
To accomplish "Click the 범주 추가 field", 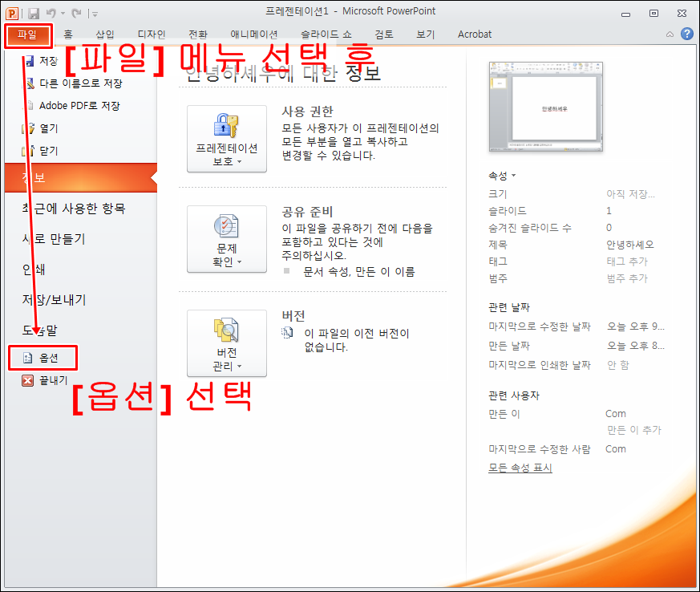I will (x=627, y=278).
